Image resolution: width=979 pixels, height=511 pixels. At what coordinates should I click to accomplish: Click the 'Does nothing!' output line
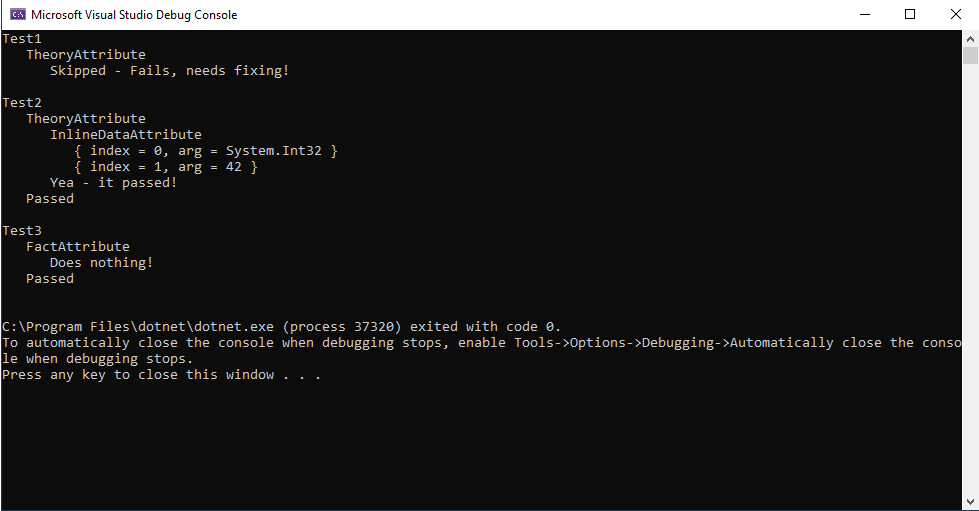point(102,262)
